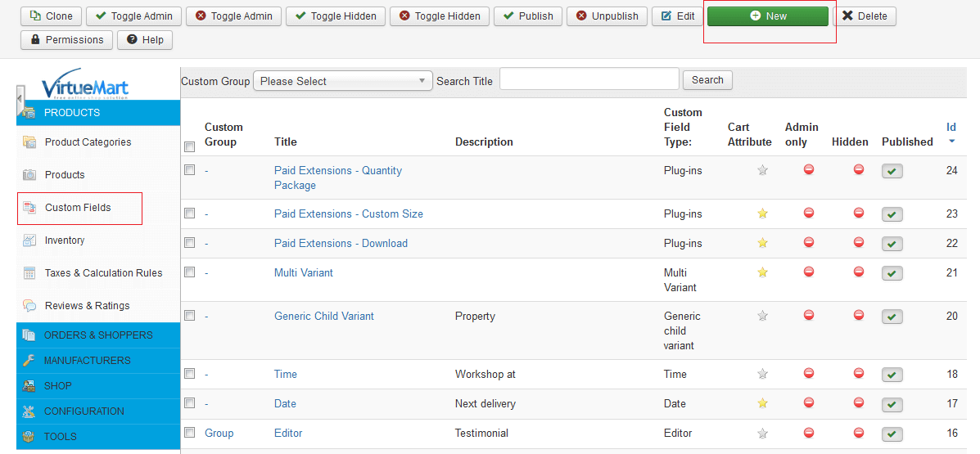Toggle Published state for Date row
Image resolution: width=980 pixels, height=454 pixels.
click(x=892, y=405)
